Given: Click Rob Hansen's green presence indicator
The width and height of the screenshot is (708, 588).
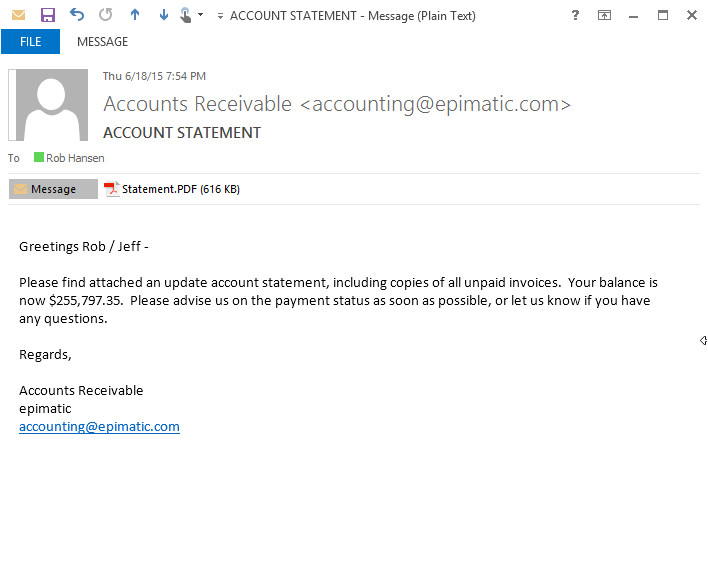Looking at the screenshot, I should tap(39, 158).
